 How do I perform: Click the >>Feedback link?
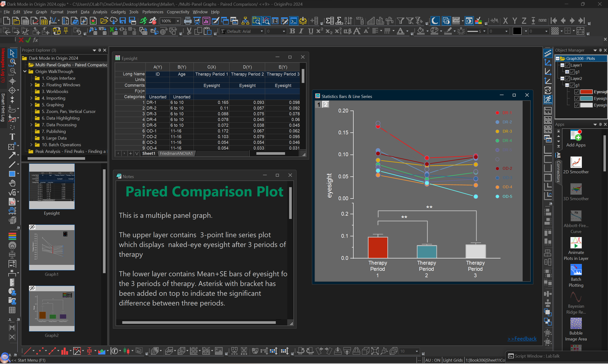(x=522, y=339)
